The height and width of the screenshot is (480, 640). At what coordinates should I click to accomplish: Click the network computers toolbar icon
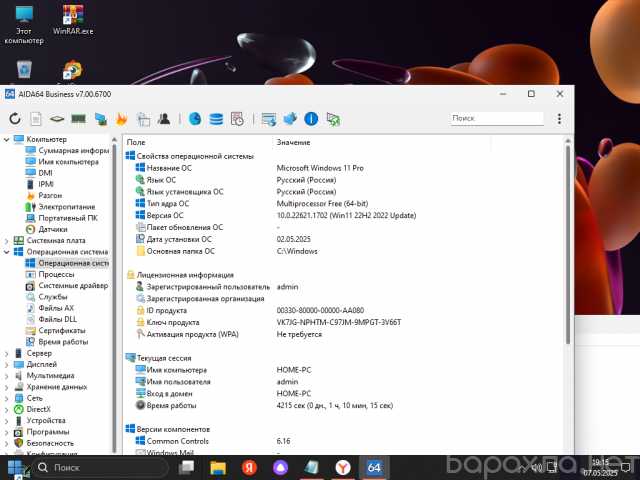(100, 119)
